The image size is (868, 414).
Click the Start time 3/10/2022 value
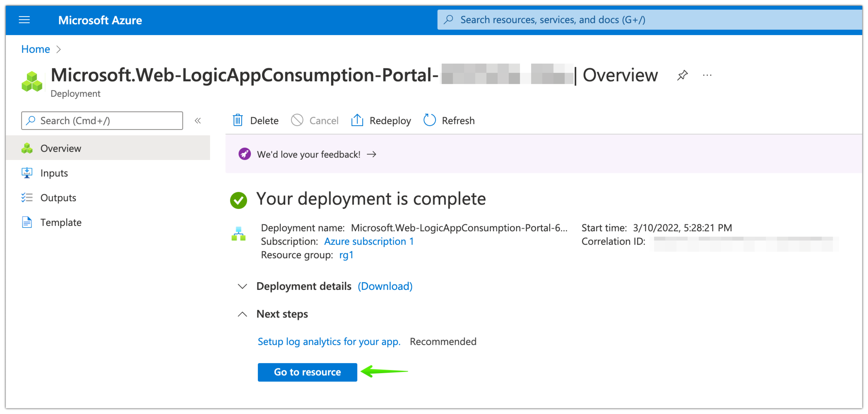point(682,228)
